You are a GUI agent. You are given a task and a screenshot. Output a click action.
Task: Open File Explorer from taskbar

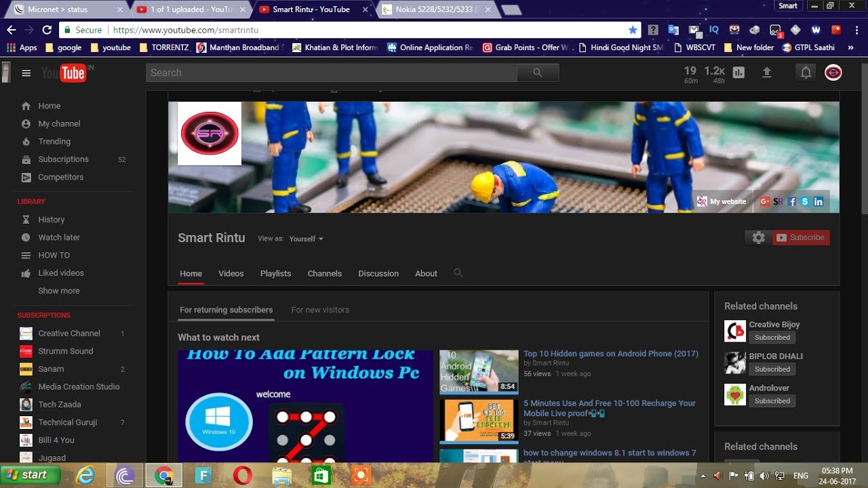281,476
